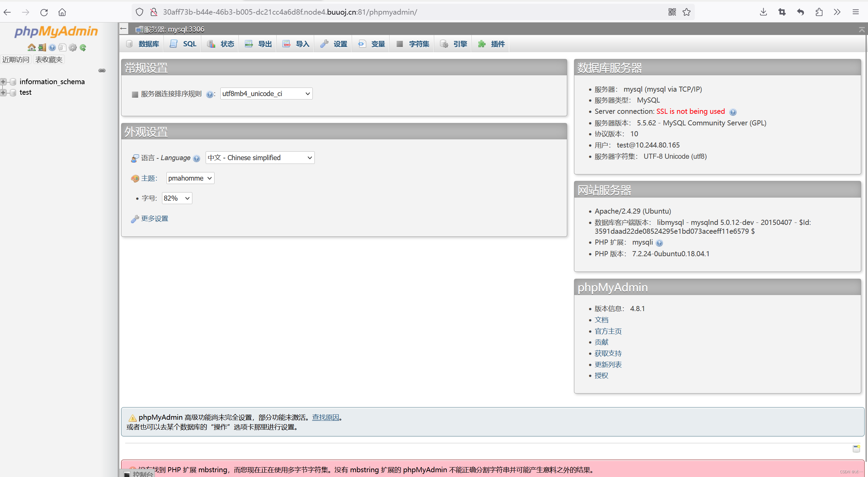Switch to the SQL tab
This screenshot has height=477, width=868.
(183, 44)
